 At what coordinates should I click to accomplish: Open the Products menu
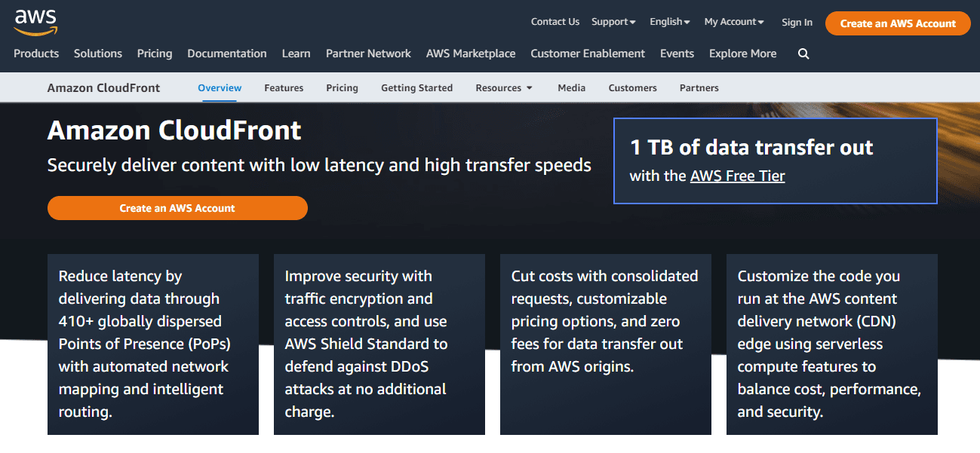(36, 54)
